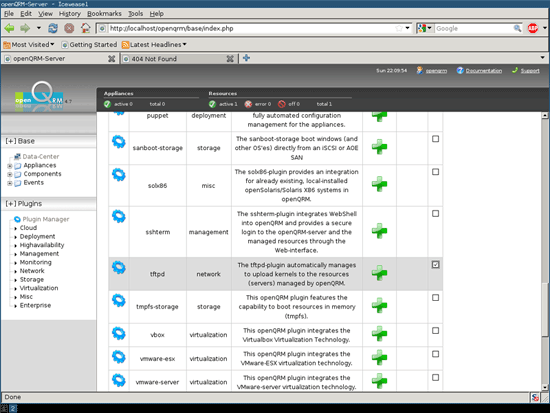
Task: Expand the Events tree node
Action: point(10,183)
